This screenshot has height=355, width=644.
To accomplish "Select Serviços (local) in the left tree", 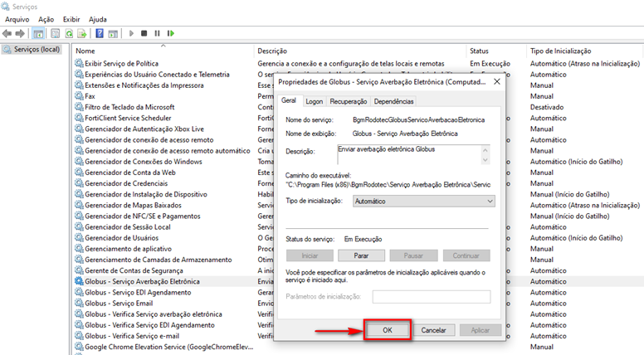I will [x=32, y=49].
